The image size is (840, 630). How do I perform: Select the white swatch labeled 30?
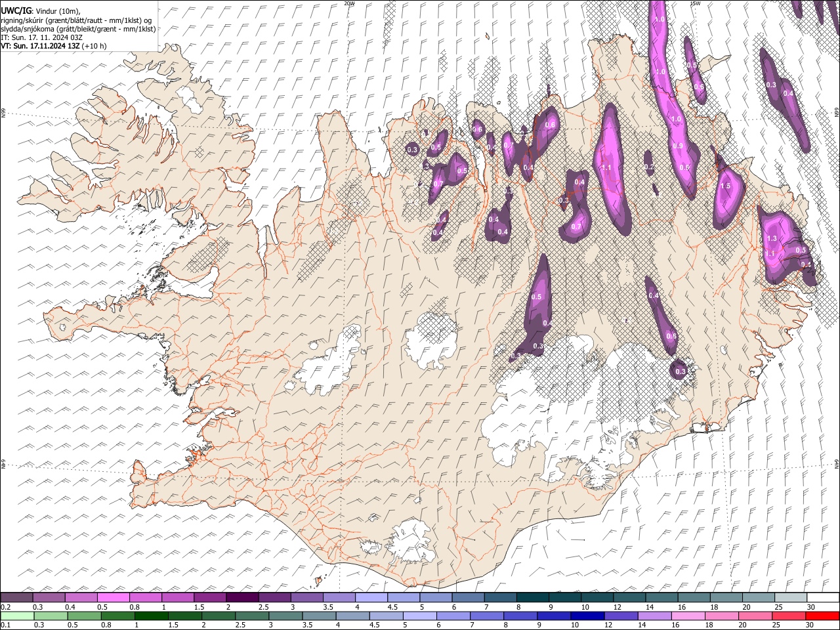coord(823,597)
